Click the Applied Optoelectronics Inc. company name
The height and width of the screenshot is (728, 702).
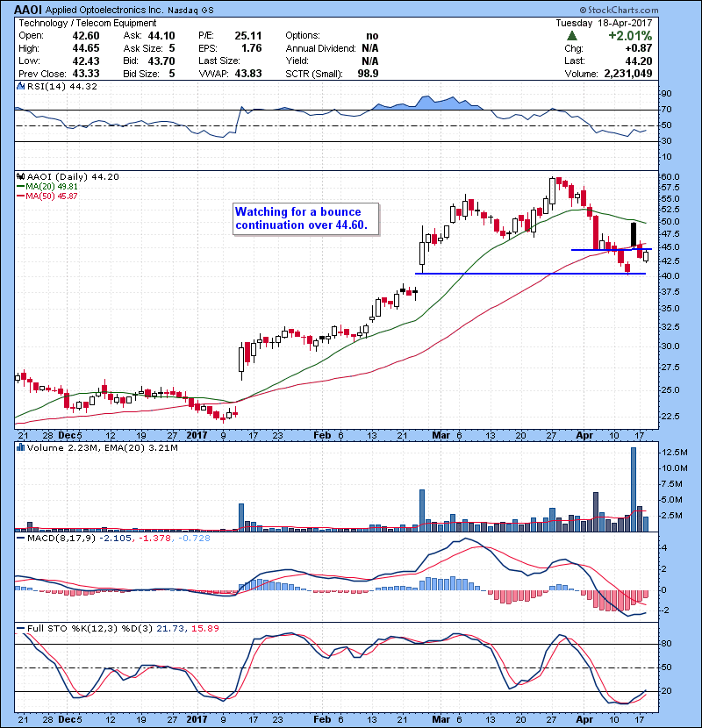pos(104,11)
